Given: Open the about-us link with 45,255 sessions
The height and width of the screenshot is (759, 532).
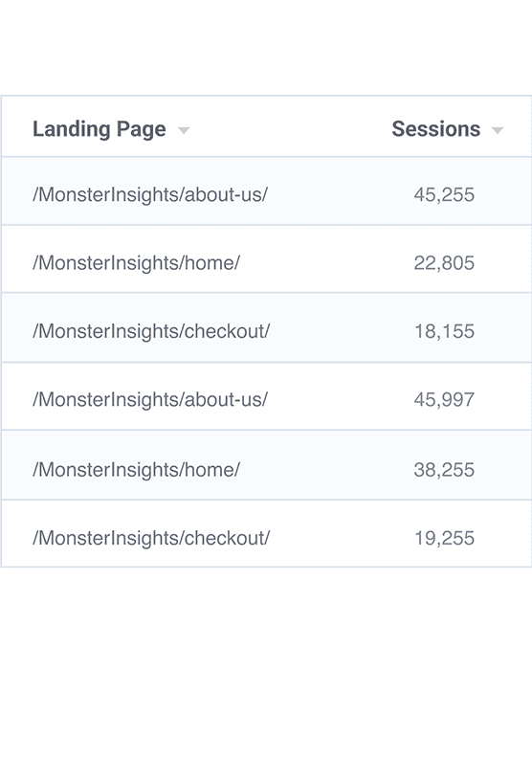Looking at the screenshot, I should coord(150,194).
